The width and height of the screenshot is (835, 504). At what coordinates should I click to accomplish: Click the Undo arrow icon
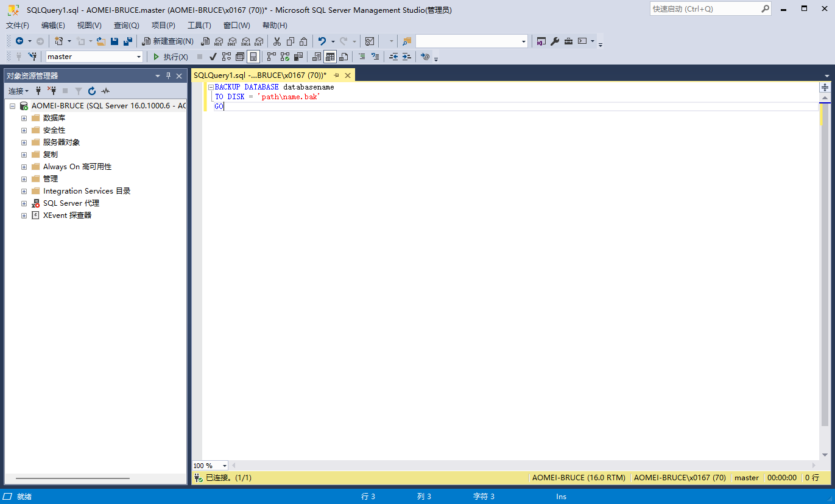point(322,41)
